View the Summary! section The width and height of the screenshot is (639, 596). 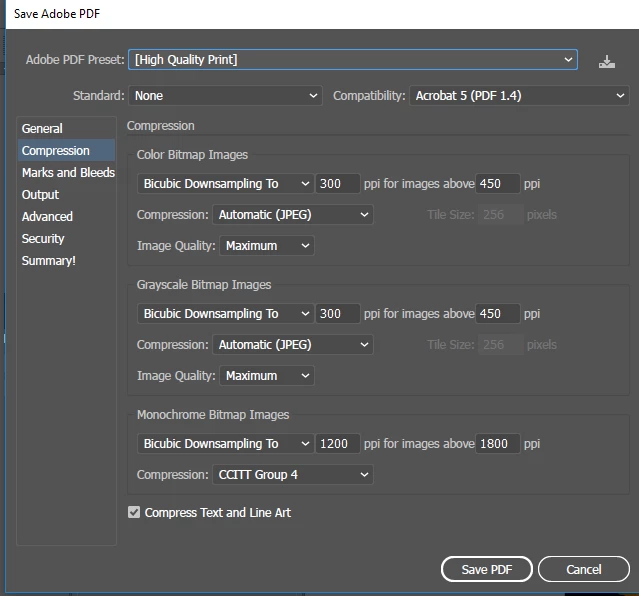66,260
